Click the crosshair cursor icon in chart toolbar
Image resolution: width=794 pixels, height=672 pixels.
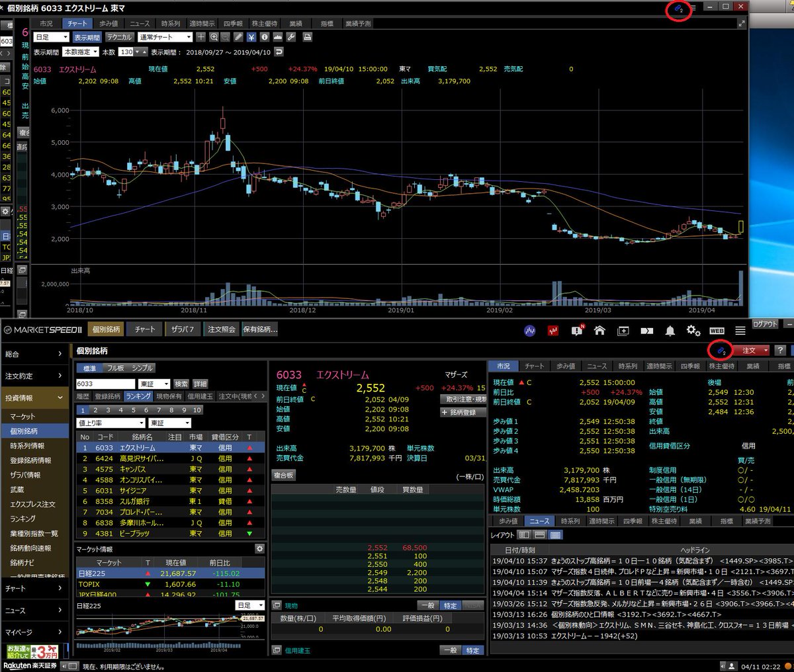(201, 37)
